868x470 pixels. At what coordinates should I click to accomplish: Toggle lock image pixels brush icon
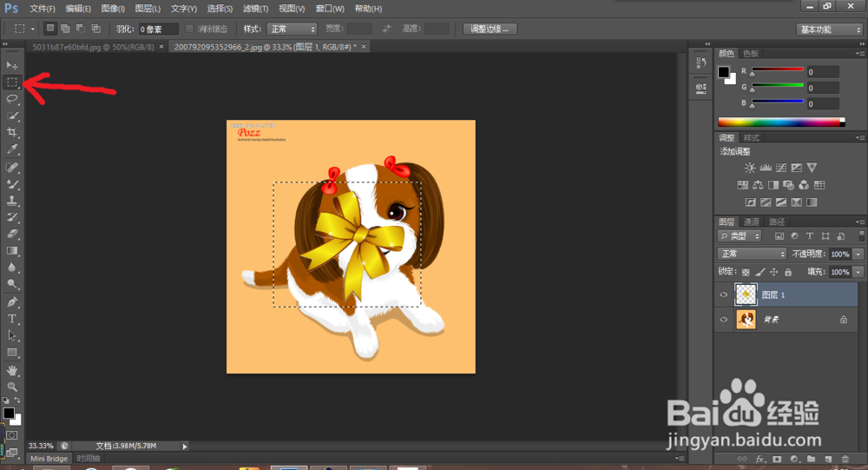tap(760, 272)
